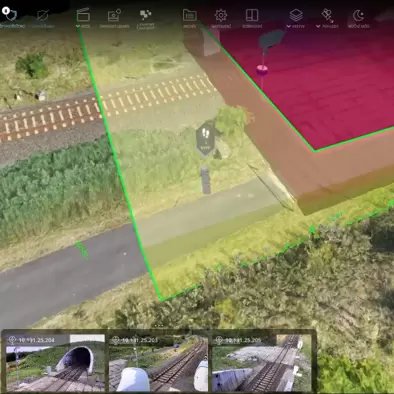The height and width of the screenshot is (394, 394).
Task: Open the settings gear icon
Action: pos(220,15)
